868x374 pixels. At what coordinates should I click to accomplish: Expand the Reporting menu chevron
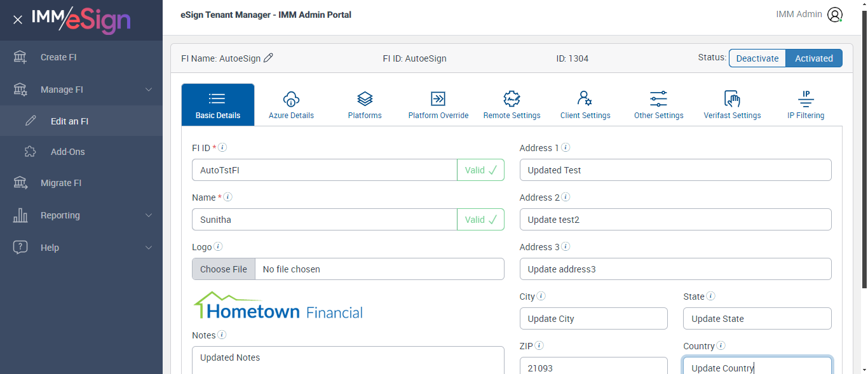point(149,215)
